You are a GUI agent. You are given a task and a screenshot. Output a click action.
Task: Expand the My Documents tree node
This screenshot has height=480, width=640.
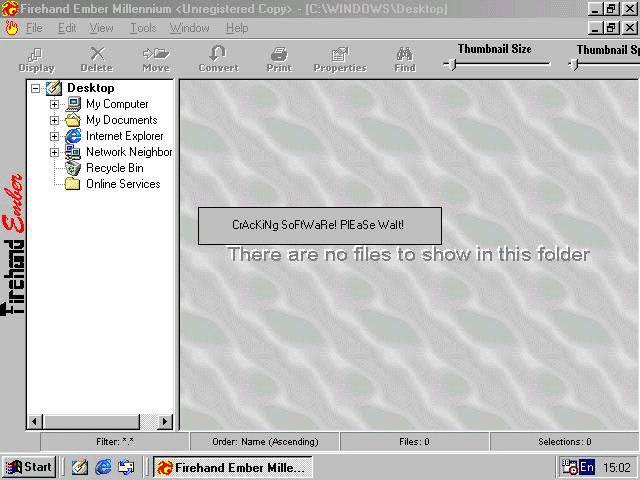[x=55, y=120]
